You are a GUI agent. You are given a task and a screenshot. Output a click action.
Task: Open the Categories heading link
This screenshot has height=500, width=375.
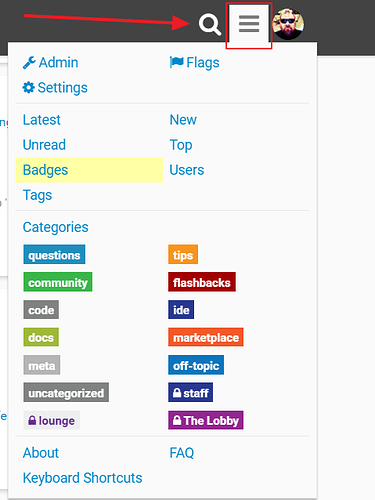pos(55,227)
